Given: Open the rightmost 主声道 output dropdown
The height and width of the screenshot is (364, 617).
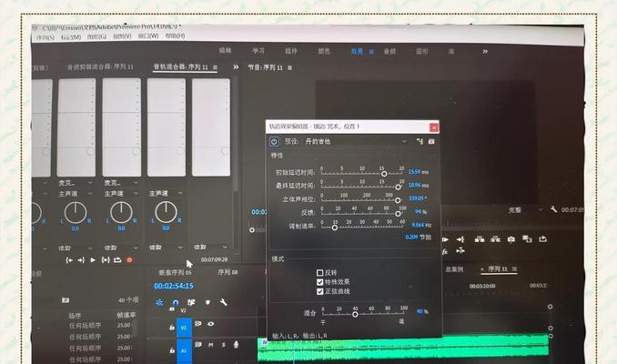Looking at the screenshot, I should [166, 193].
